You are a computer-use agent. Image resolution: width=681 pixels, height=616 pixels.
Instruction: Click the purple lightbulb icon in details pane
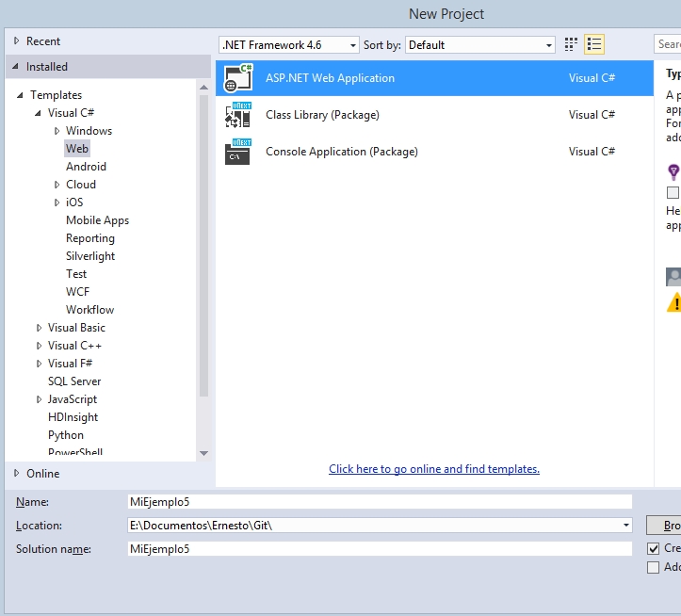[x=673, y=172]
